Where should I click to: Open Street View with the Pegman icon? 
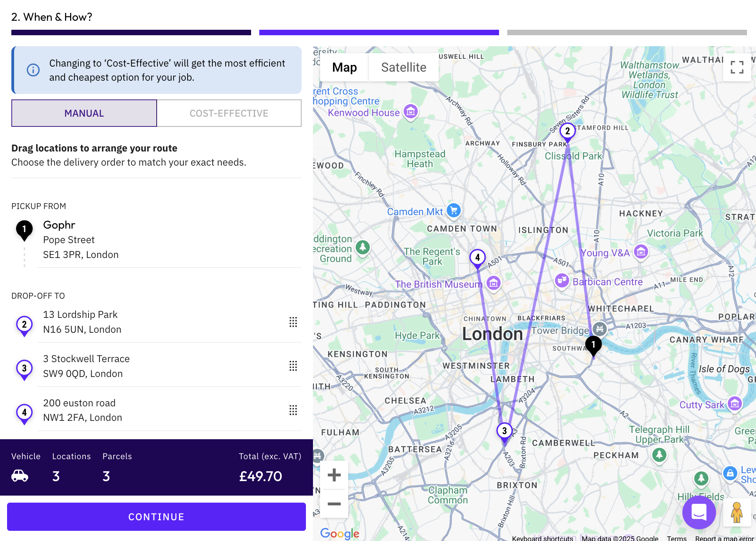pyautogui.click(x=737, y=512)
